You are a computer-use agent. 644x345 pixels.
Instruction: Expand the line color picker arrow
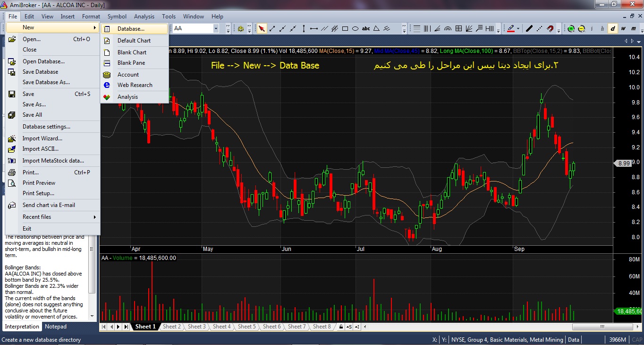[518, 28]
